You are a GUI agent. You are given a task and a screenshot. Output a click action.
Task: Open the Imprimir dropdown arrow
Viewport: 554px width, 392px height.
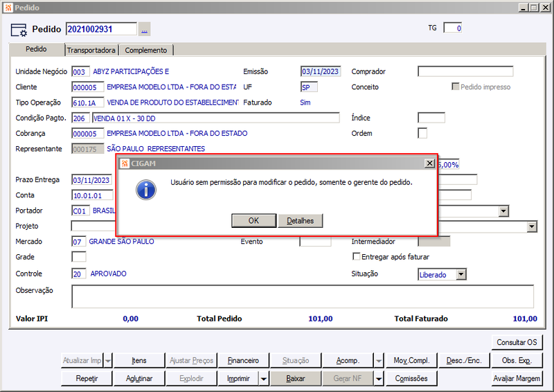tap(264, 379)
